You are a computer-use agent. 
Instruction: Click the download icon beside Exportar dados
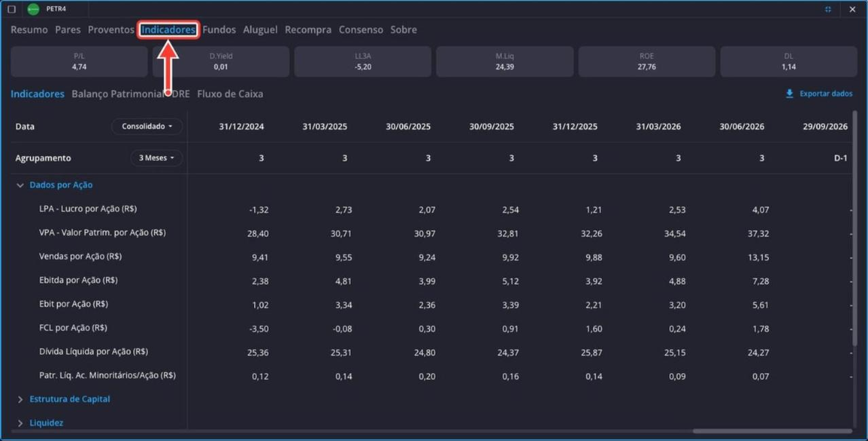[789, 94]
